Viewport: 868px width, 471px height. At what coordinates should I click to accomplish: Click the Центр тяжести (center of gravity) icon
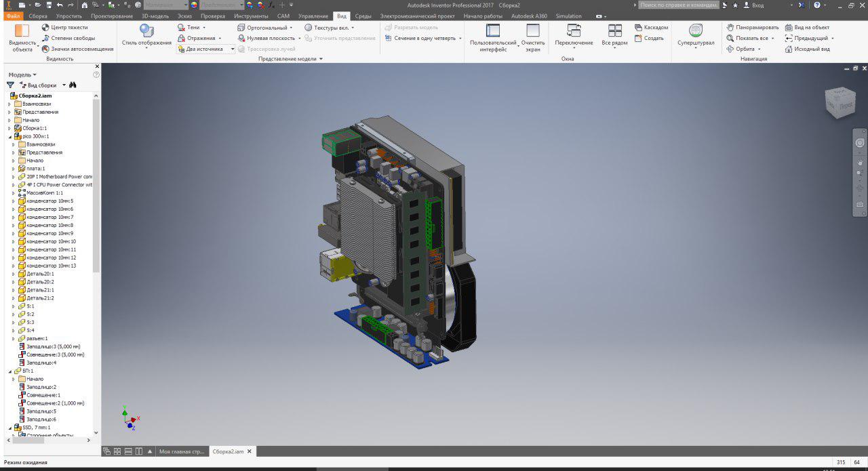[x=45, y=28]
